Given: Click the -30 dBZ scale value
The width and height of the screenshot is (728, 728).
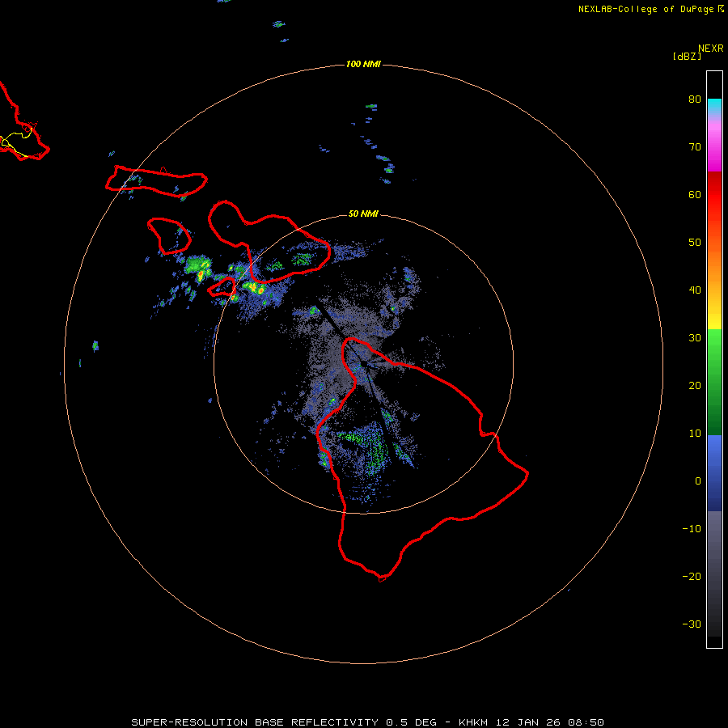Looking at the screenshot, I should 692,624.
